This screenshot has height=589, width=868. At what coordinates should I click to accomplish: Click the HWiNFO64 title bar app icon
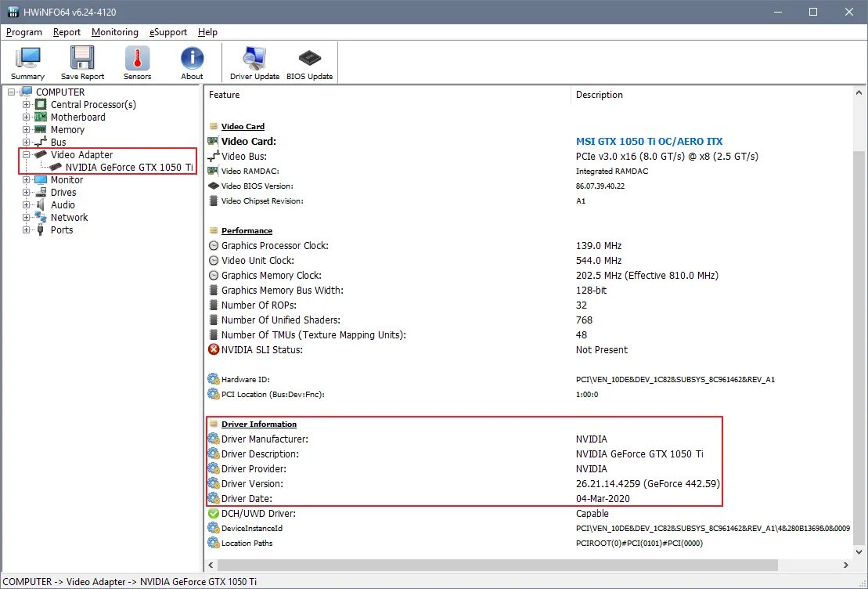[13, 12]
